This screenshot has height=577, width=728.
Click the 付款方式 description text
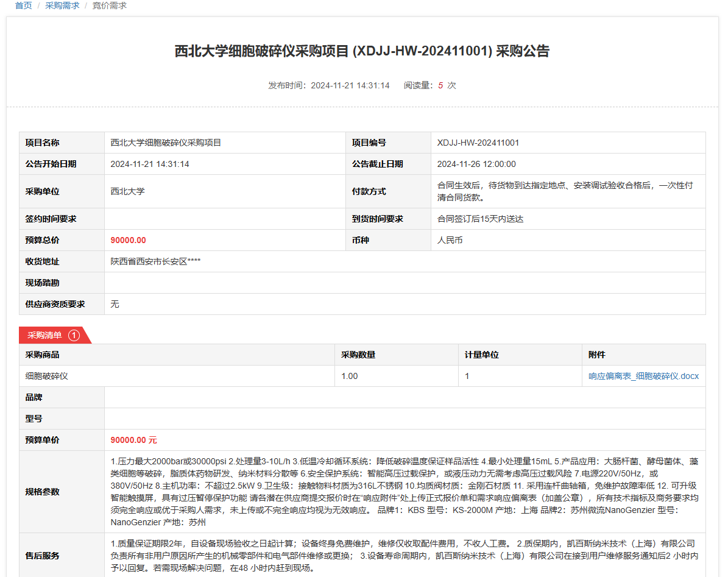pyautogui.click(x=565, y=191)
